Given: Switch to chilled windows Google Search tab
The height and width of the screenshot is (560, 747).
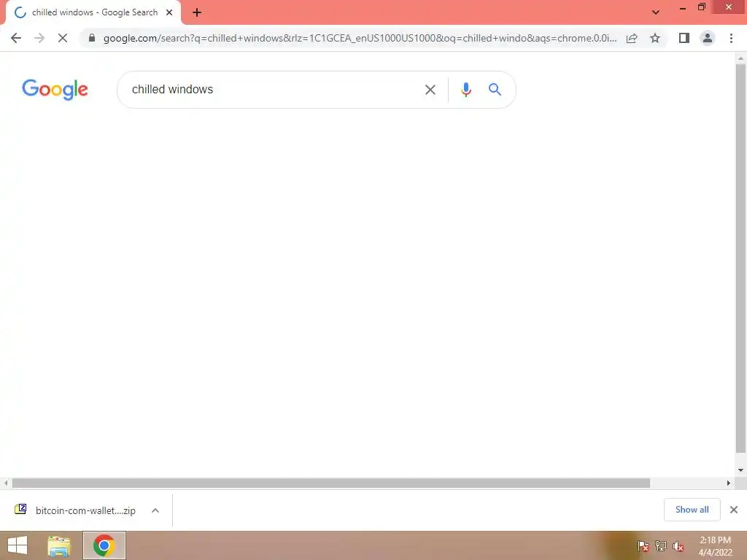Looking at the screenshot, I should click(x=93, y=12).
